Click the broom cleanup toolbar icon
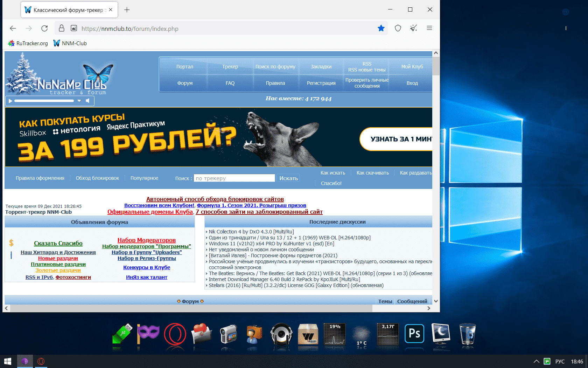588x368 pixels. 414,28
